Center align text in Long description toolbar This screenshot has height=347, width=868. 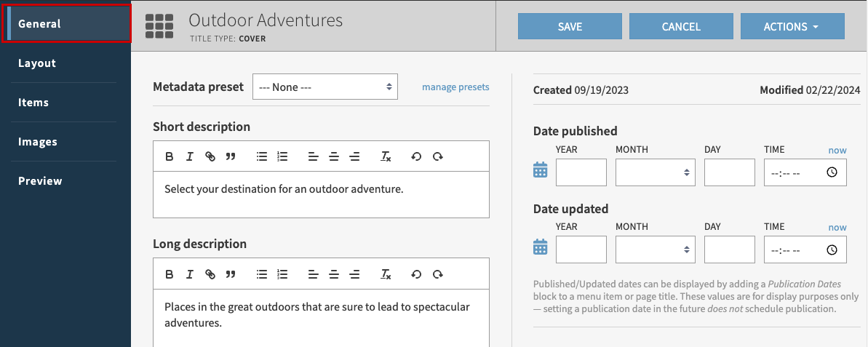[x=334, y=274]
